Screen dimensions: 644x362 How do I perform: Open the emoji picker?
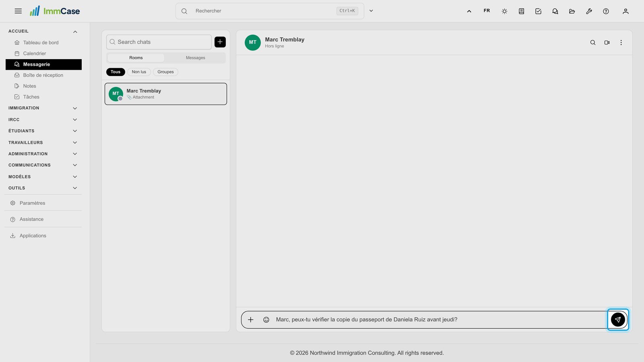pos(266,320)
